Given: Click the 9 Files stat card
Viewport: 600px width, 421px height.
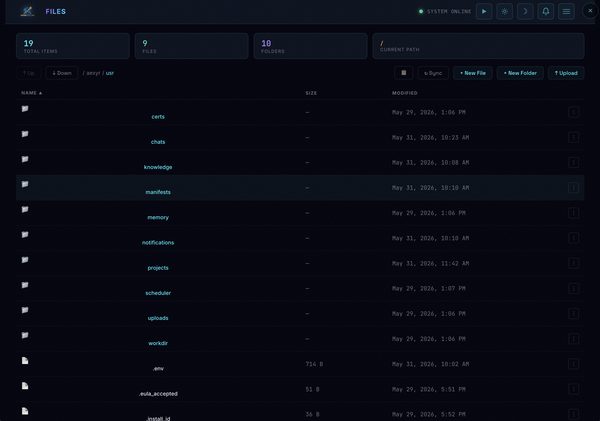Looking at the screenshot, I should (192, 46).
